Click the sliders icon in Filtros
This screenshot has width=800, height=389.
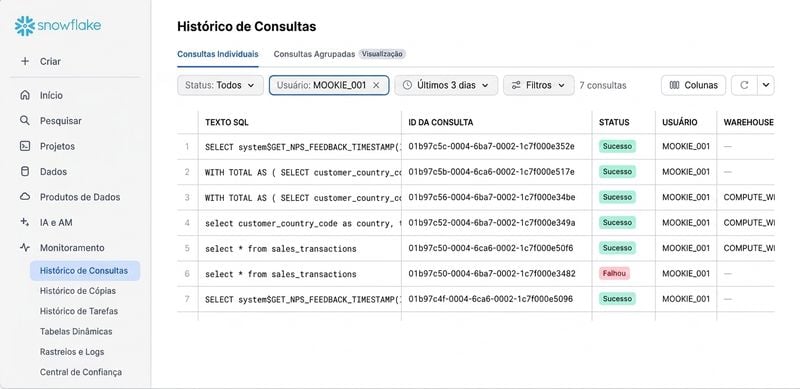(516, 85)
